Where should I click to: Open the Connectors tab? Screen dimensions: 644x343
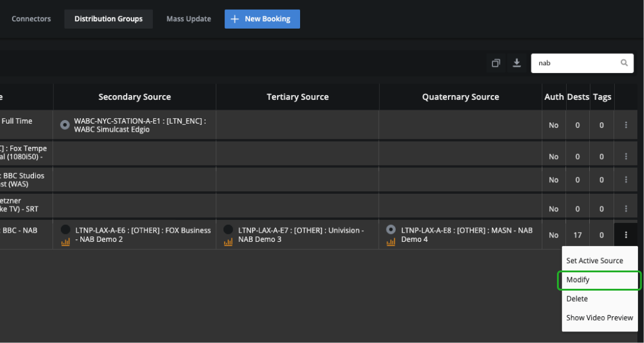point(31,19)
